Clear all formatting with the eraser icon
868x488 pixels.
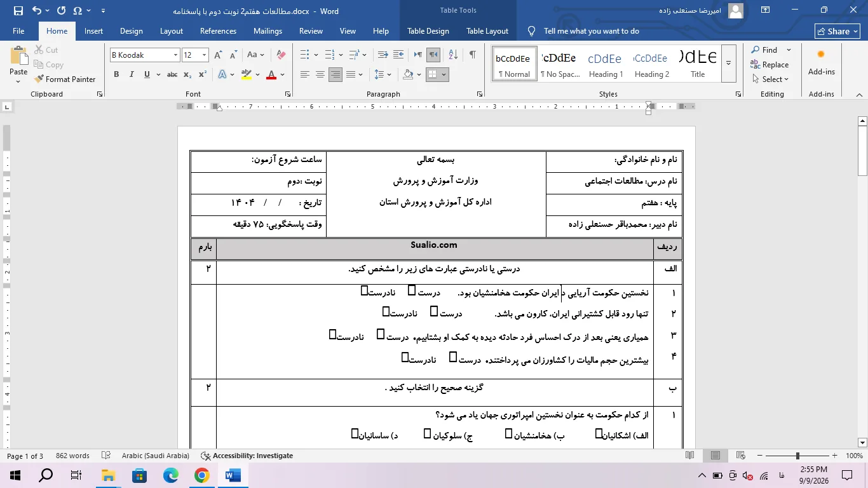pyautogui.click(x=281, y=55)
